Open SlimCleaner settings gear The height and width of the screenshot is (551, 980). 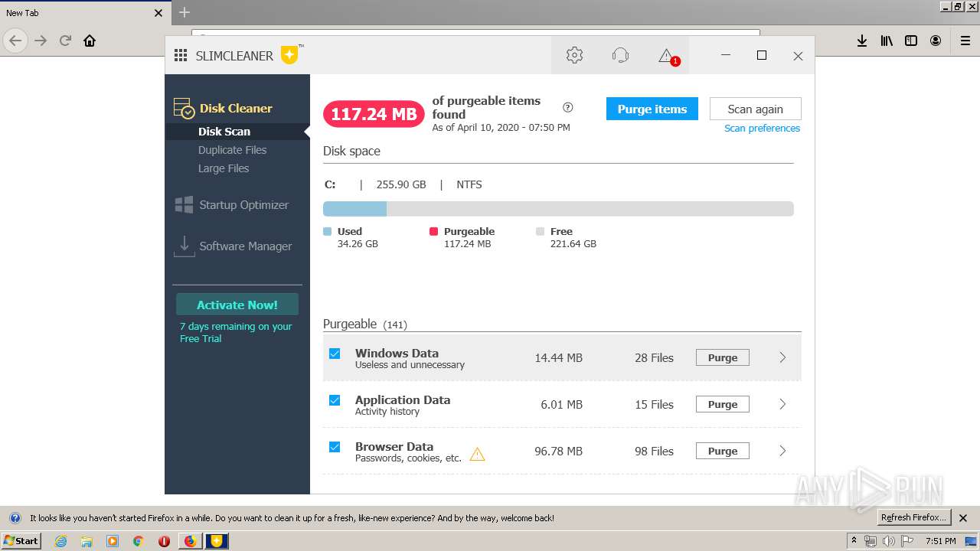point(574,55)
